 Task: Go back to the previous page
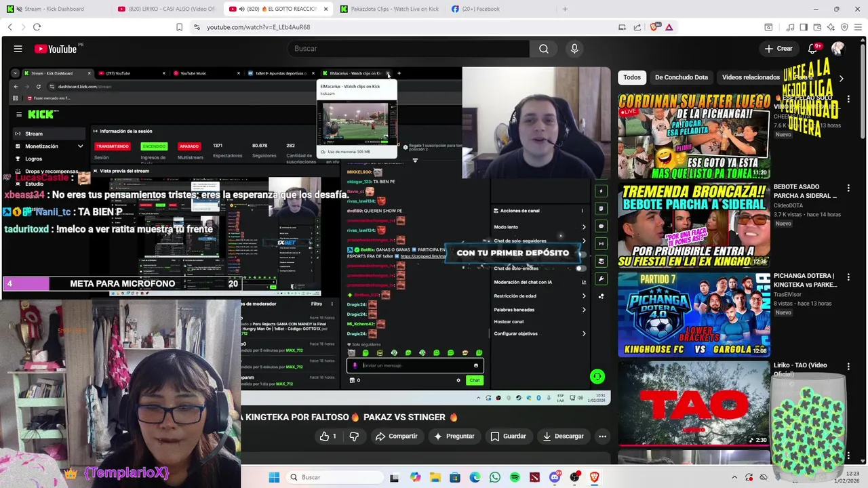pos(9,27)
